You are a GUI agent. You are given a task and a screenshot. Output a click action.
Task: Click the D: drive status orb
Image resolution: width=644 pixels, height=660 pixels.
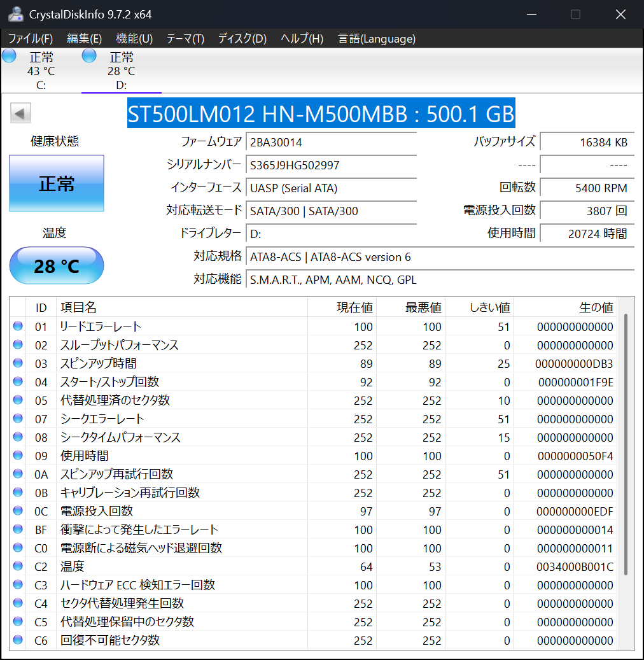click(x=89, y=56)
